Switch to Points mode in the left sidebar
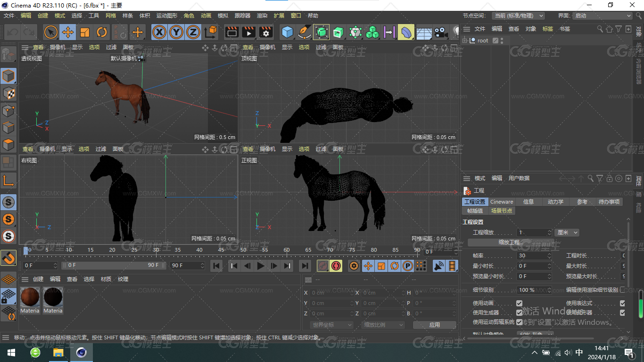Screen dimensions: 644x362 [8, 110]
